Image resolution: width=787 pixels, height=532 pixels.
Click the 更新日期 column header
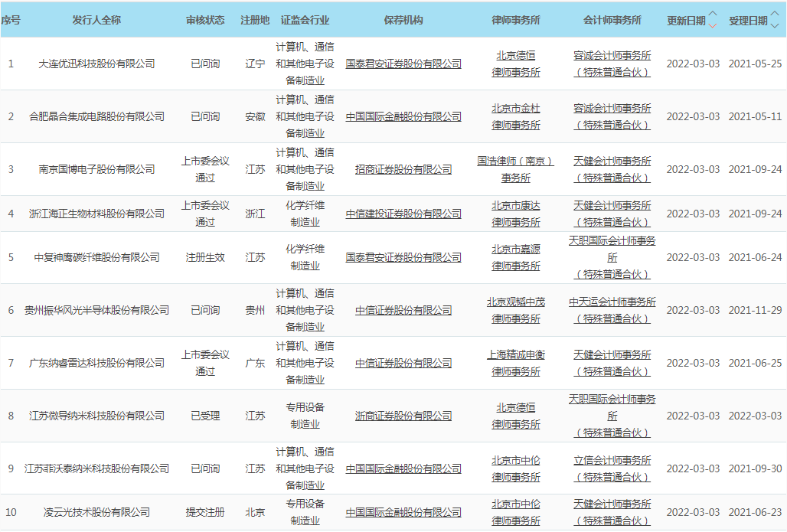click(686, 21)
